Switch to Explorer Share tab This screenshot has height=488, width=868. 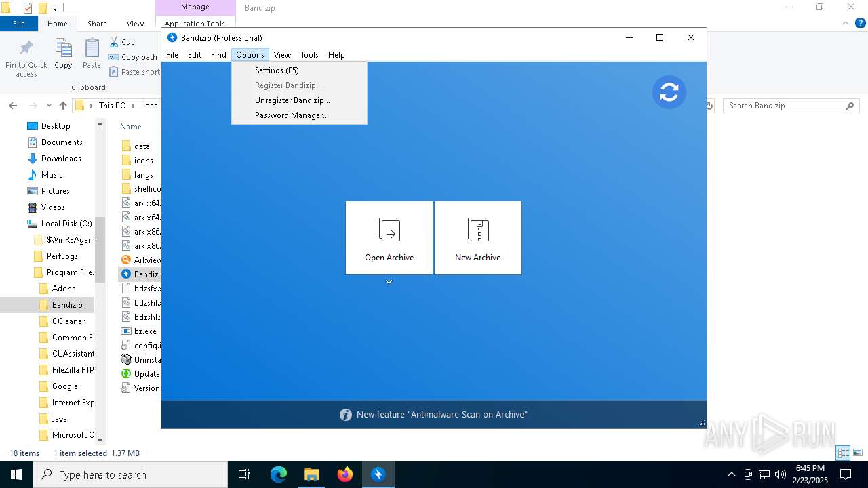coord(97,24)
